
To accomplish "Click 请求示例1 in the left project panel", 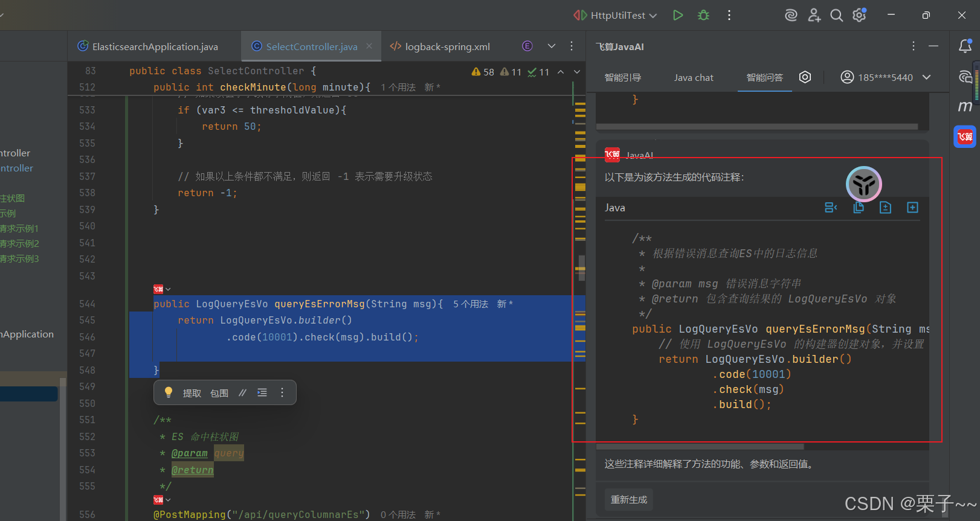I will (19, 228).
